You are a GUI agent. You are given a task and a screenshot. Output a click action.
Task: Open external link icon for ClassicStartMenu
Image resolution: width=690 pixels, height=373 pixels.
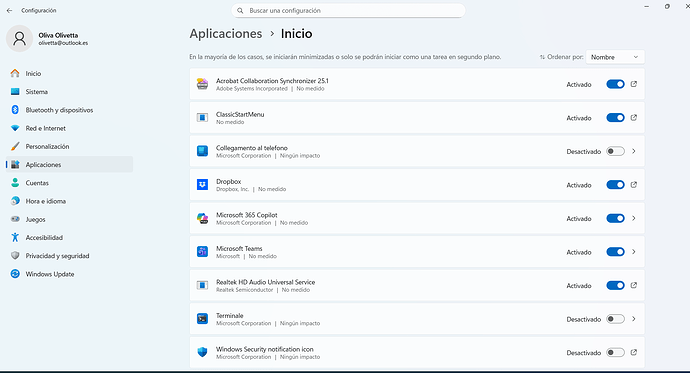click(x=634, y=117)
